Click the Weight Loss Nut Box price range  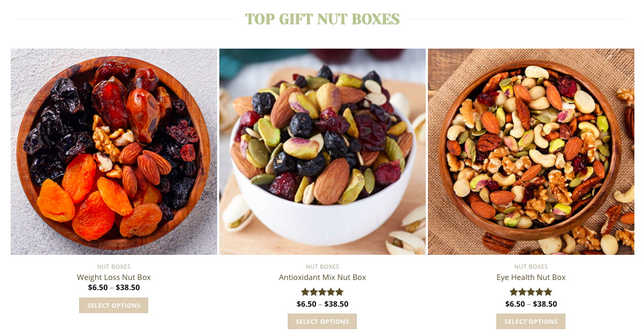coord(114,287)
